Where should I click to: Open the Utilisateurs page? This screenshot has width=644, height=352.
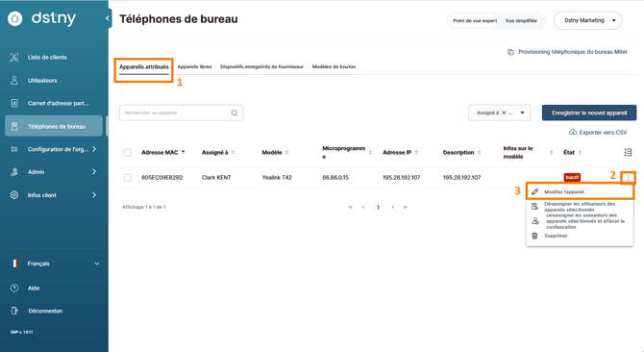[x=42, y=81]
